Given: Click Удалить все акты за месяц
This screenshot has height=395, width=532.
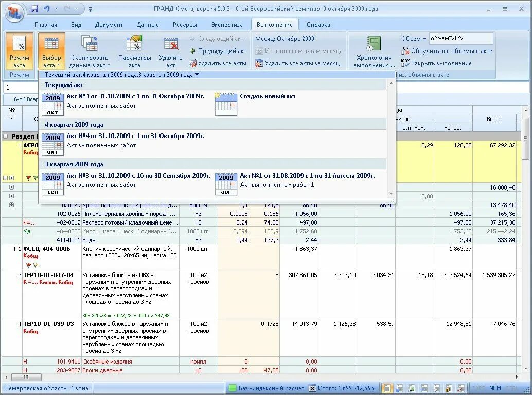Looking at the screenshot, I should (x=297, y=63).
